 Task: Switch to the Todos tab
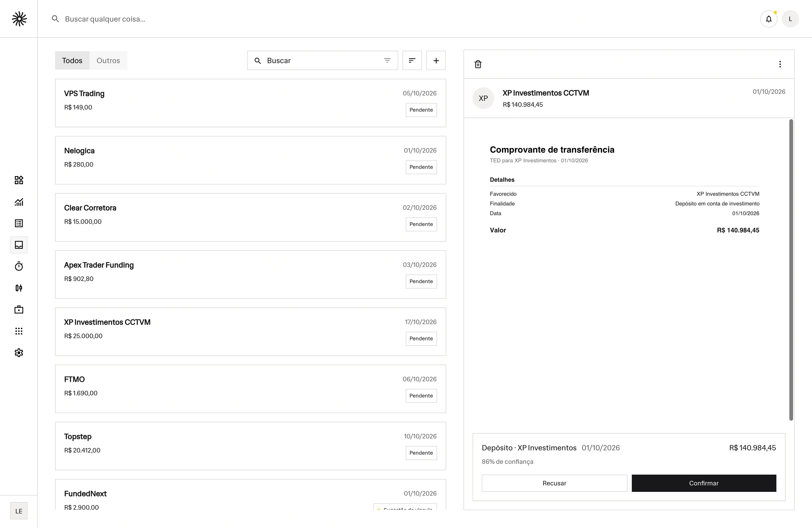[72, 60]
